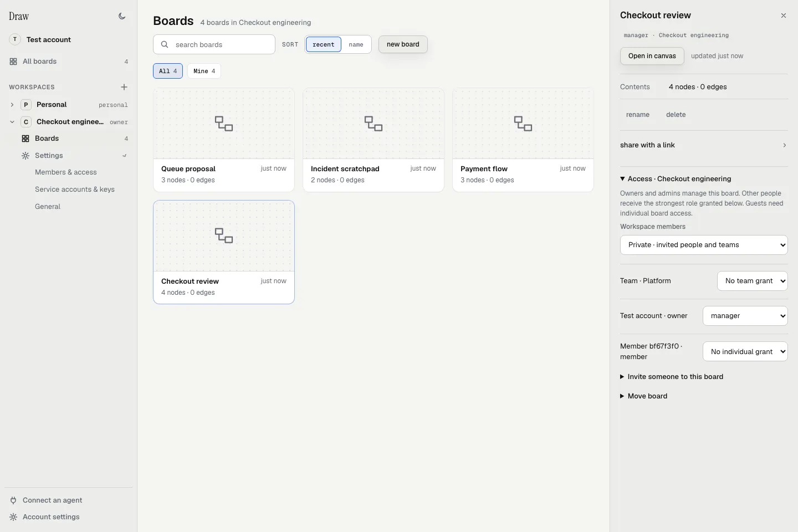Viewport: 798px width, 532px height.
Task: Click the Connect an agent plug icon
Action: point(13,500)
